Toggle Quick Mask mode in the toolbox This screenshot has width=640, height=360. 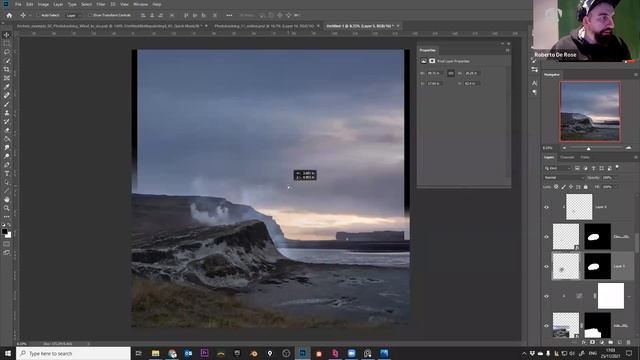click(7, 244)
